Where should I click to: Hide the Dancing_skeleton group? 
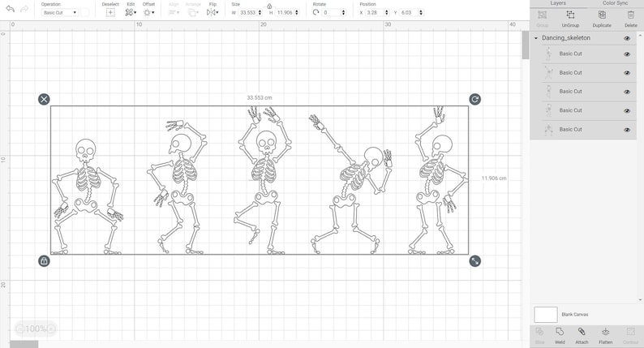tap(627, 38)
